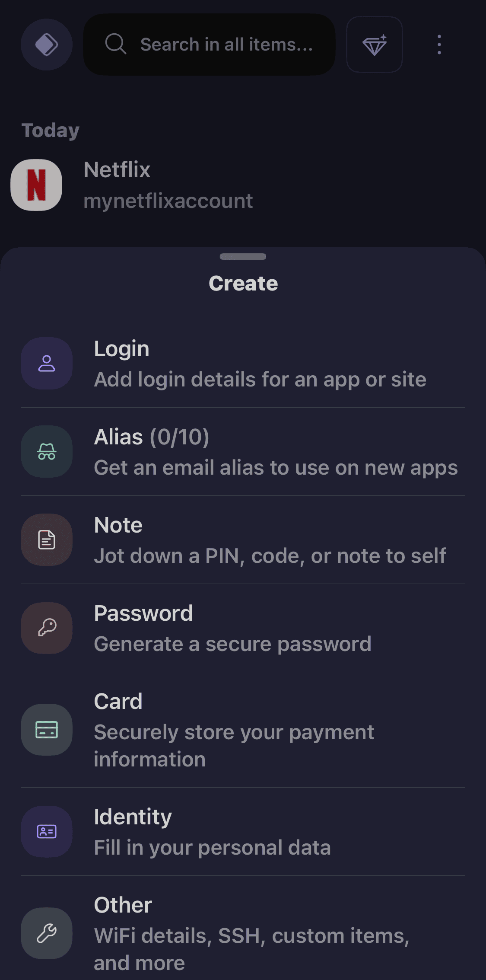Screen dimensions: 486x980
Task: Choose Alias (0/10) to create alias
Action: 275,452
